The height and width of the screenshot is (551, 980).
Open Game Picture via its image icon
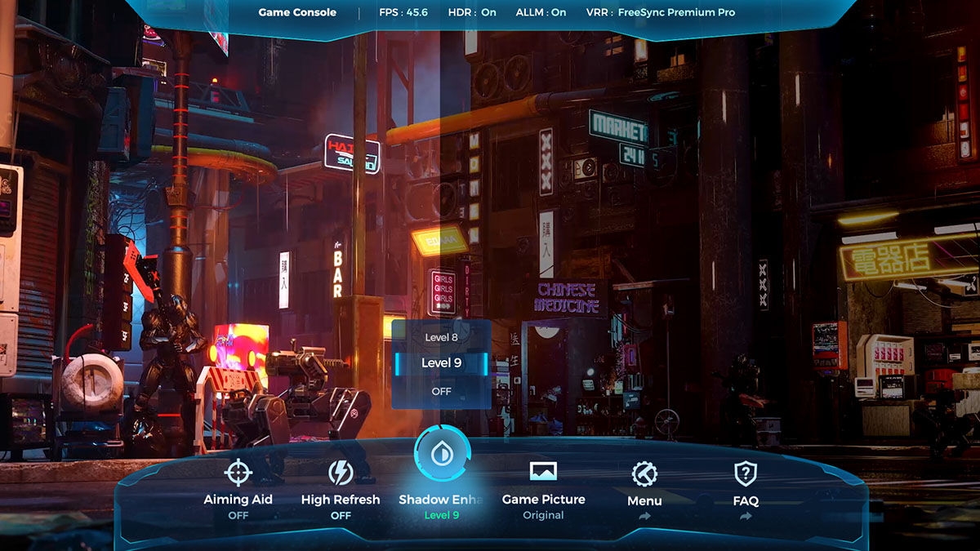point(543,471)
